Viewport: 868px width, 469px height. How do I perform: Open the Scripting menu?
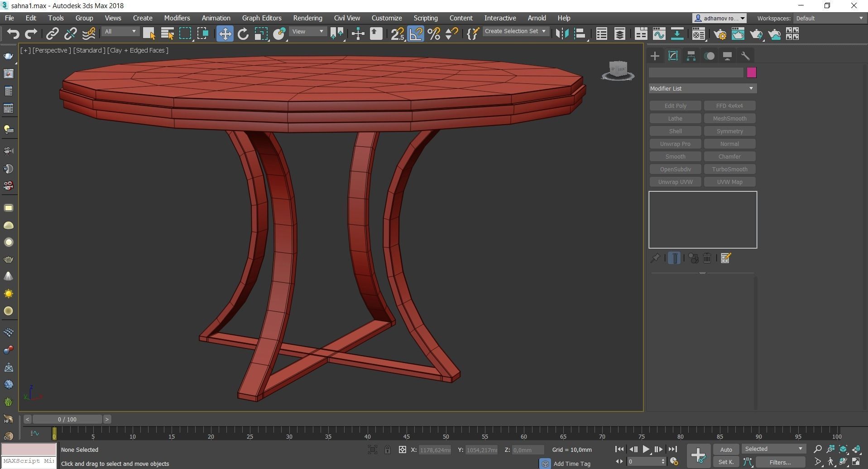pyautogui.click(x=426, y=18)
